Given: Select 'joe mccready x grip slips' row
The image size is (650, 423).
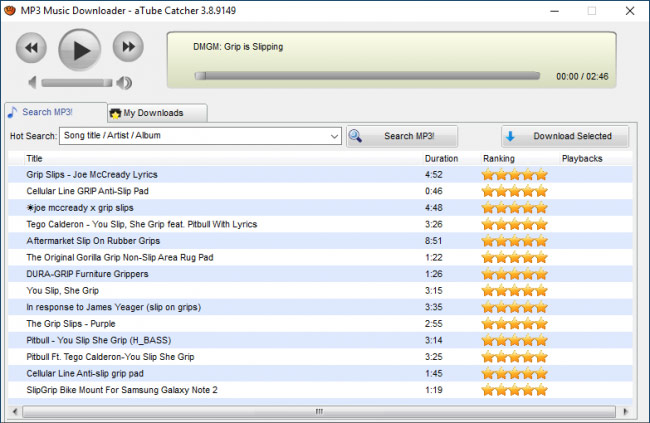Looking at the screenshot, I should [x=320, y=208].
